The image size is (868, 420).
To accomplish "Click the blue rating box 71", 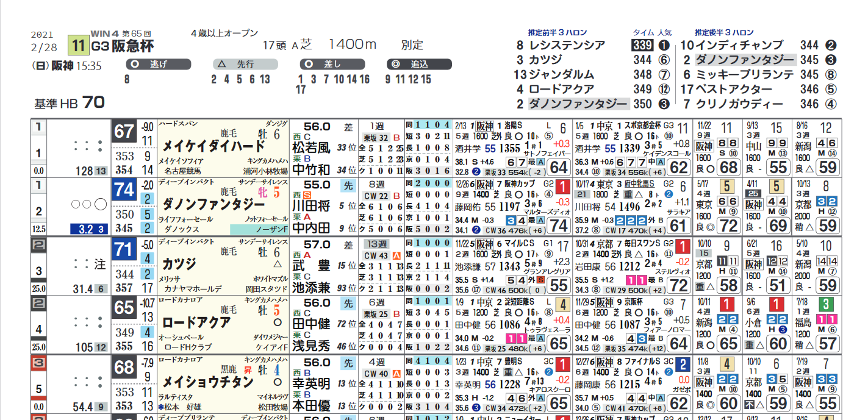I will point(124,249).
